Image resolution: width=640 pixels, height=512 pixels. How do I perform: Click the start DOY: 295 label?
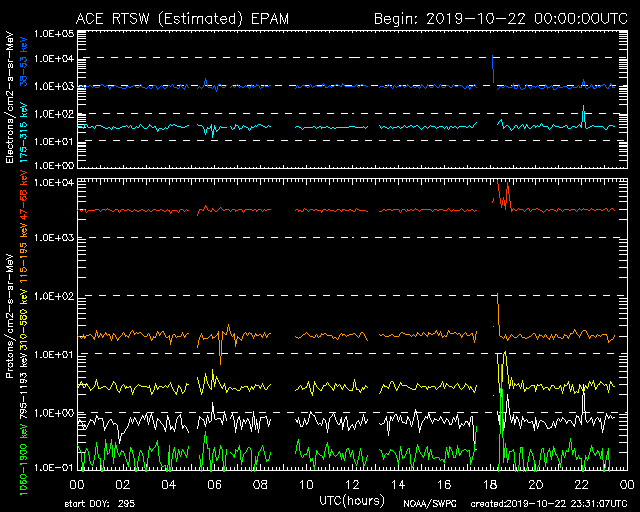coord(100,503)
